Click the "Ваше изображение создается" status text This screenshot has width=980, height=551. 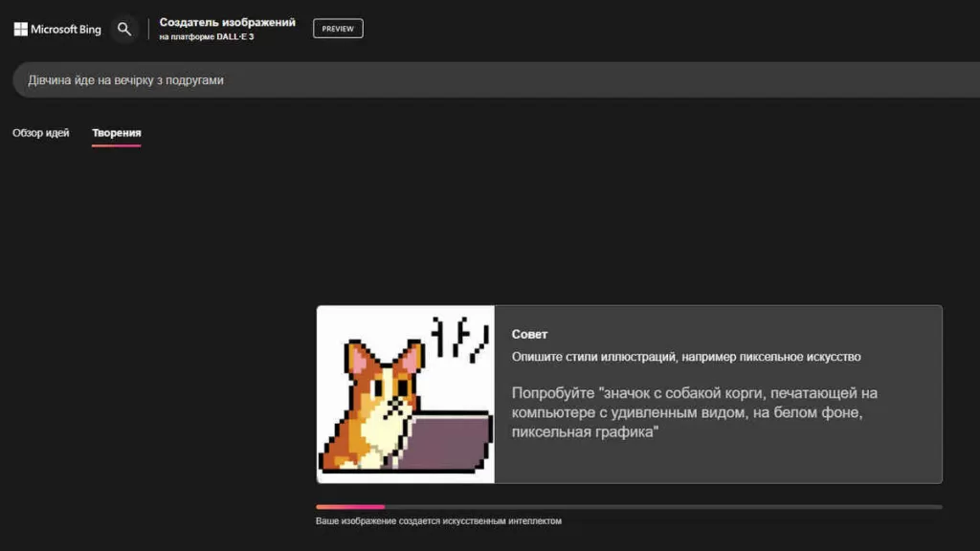pos(438,521)
